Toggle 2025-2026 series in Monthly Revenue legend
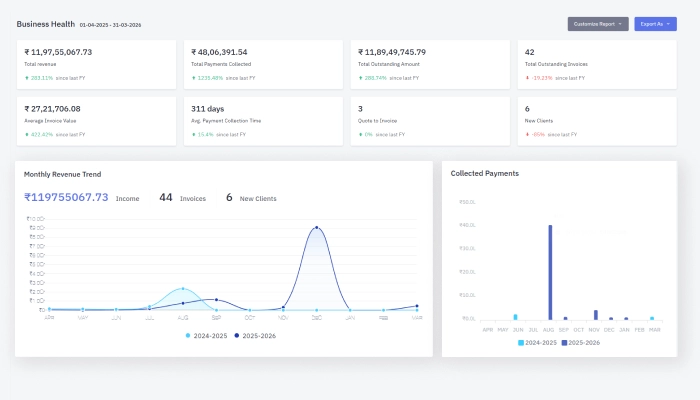The width and height of the screenshot is (700, 400). (255, 336)
